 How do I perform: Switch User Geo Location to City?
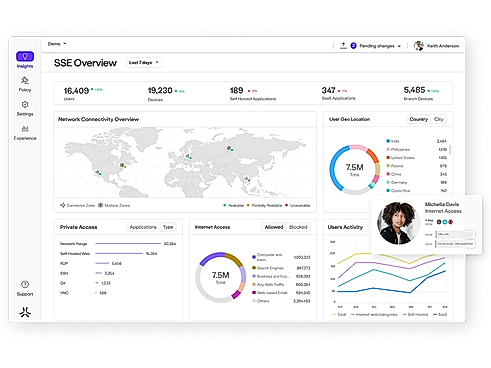pos(439,119)
